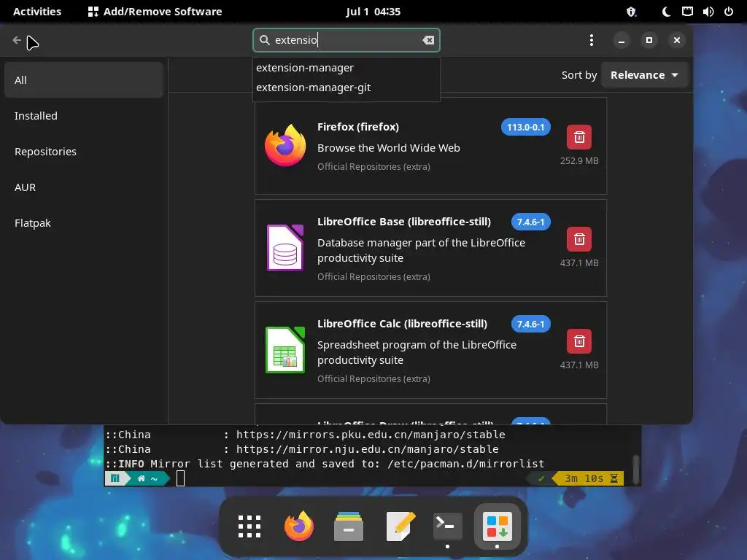
Task: Click the clock showing Jul 1 04:35
Action: [x=373, y=12]
